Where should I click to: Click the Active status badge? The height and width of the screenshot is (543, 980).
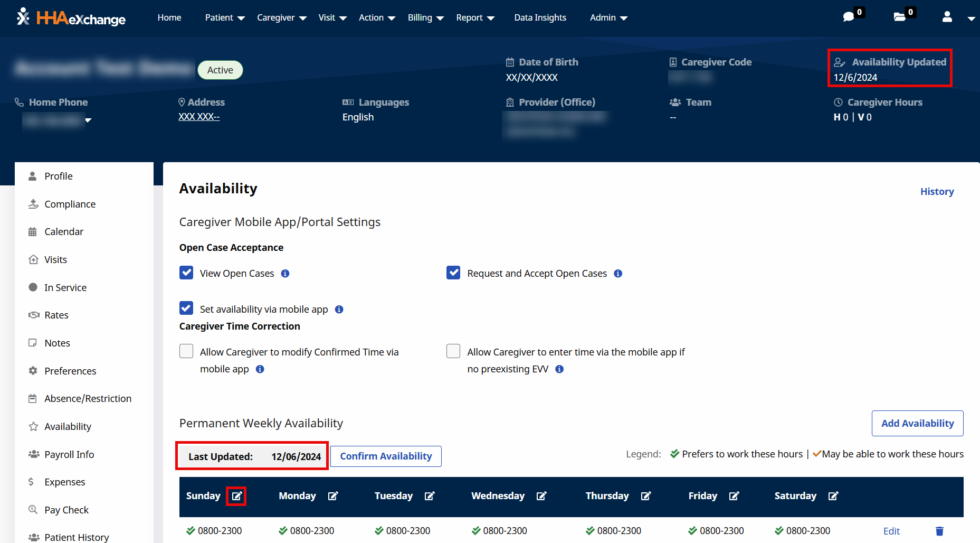[220, 70]
